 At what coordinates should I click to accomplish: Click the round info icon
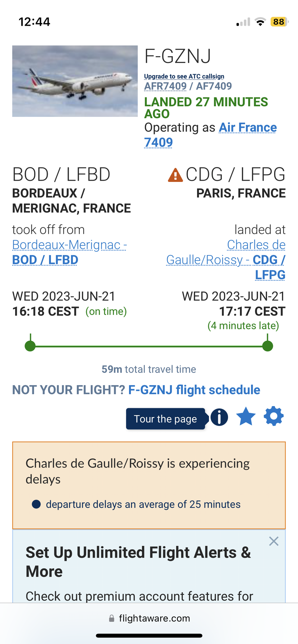(x=219, y=417)
